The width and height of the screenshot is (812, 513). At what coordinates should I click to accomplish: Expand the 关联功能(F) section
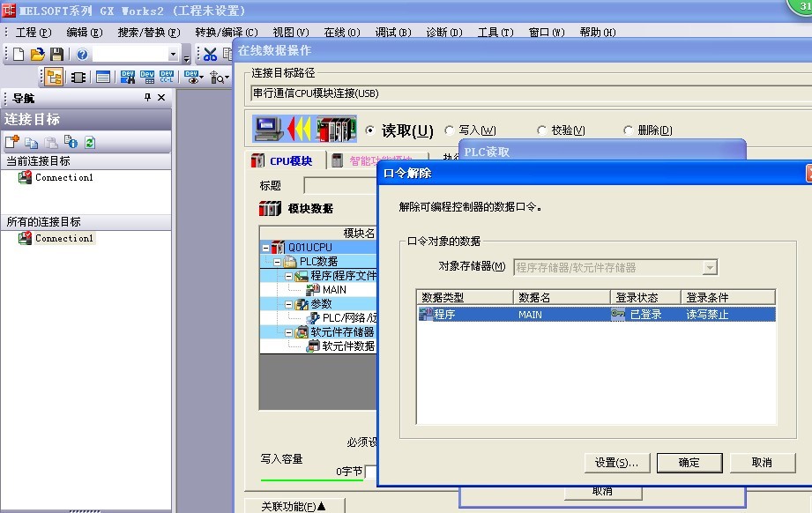coord(294,506)
